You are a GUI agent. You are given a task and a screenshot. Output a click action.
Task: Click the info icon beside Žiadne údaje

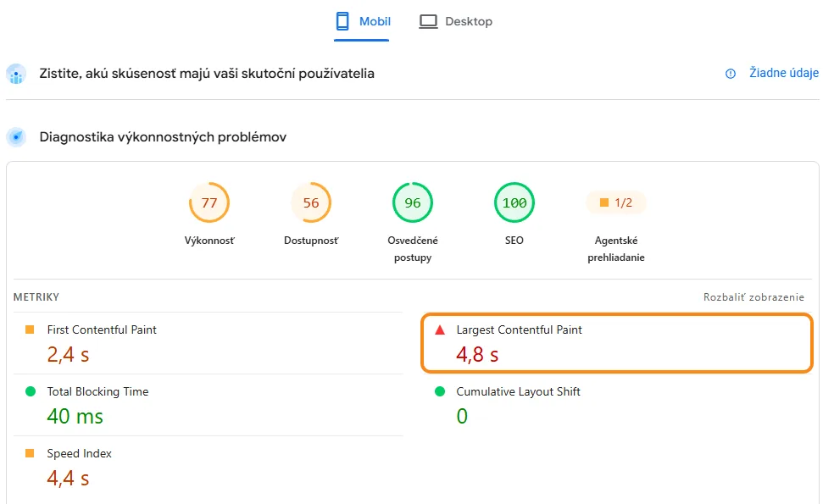(x=730, y=74)
